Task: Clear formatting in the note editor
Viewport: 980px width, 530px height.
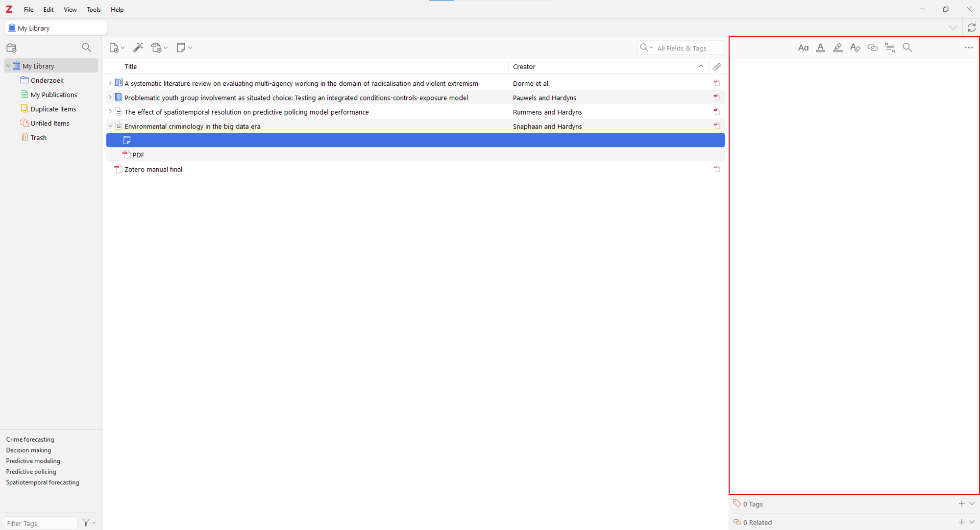Action: 855,48
